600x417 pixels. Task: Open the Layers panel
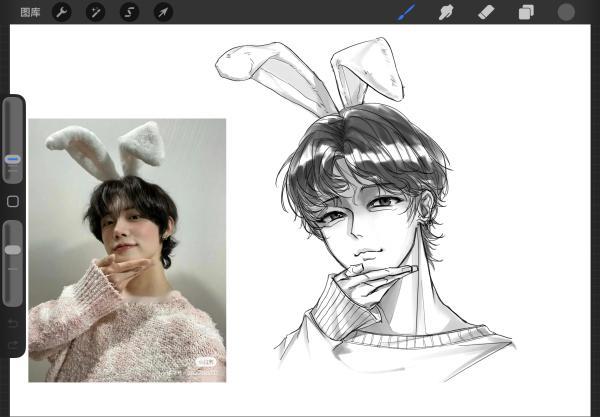(526, 12)
